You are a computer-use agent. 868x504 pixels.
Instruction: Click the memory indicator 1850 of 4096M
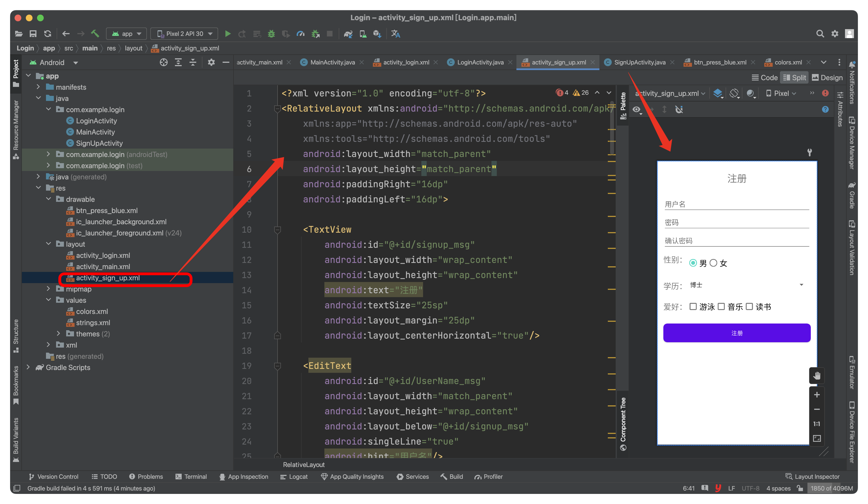tap(831, 488)
